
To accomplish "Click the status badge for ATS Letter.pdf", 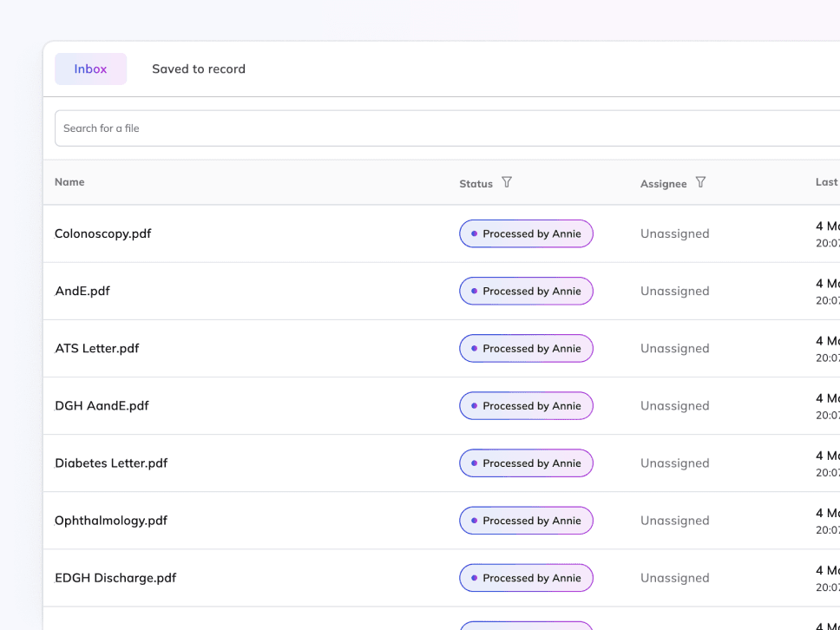I will (526, 348).
